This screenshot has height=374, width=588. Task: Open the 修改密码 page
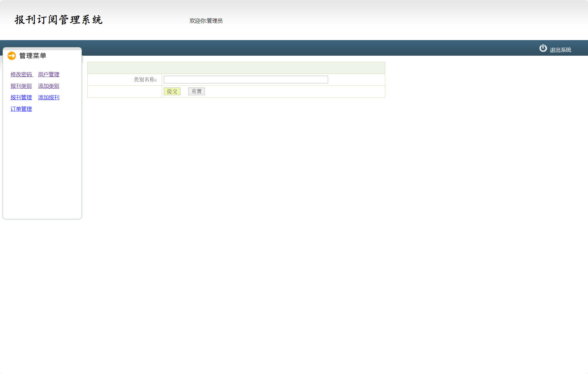[21, 75]
